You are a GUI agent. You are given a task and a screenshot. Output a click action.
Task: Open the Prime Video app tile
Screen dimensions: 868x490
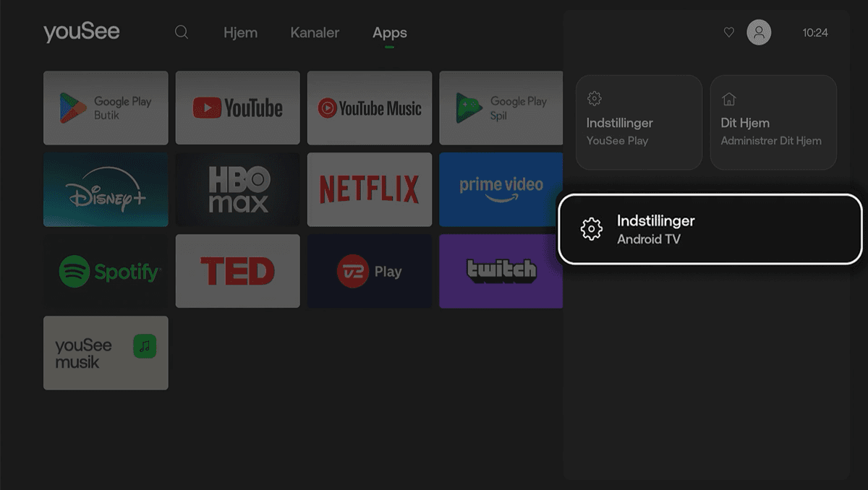point(501,189)
